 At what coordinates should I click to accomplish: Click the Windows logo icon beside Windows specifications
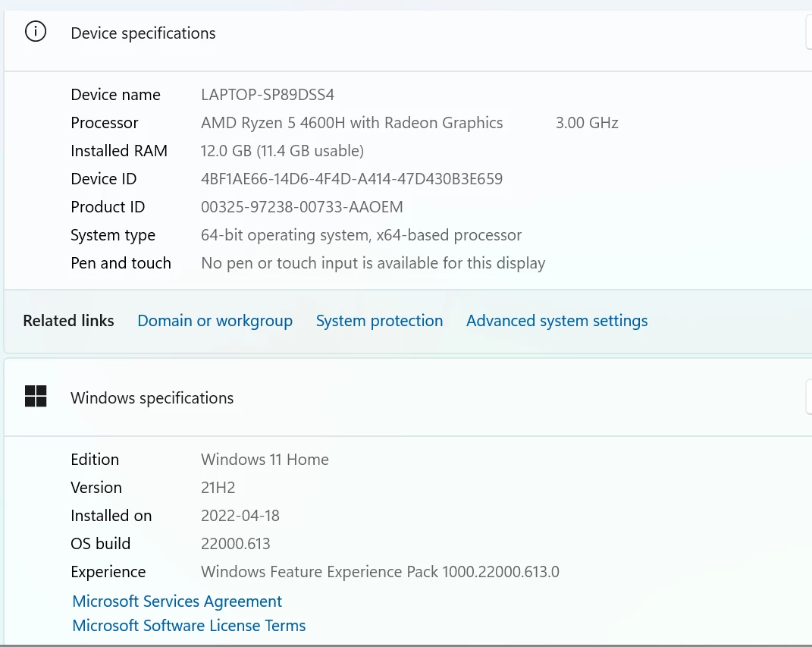point(36,396)
